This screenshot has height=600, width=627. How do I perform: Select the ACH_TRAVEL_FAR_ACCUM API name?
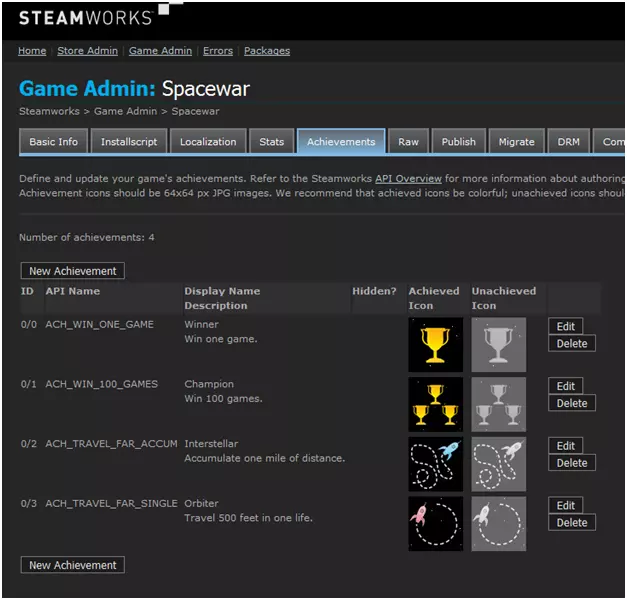point(112,444)
